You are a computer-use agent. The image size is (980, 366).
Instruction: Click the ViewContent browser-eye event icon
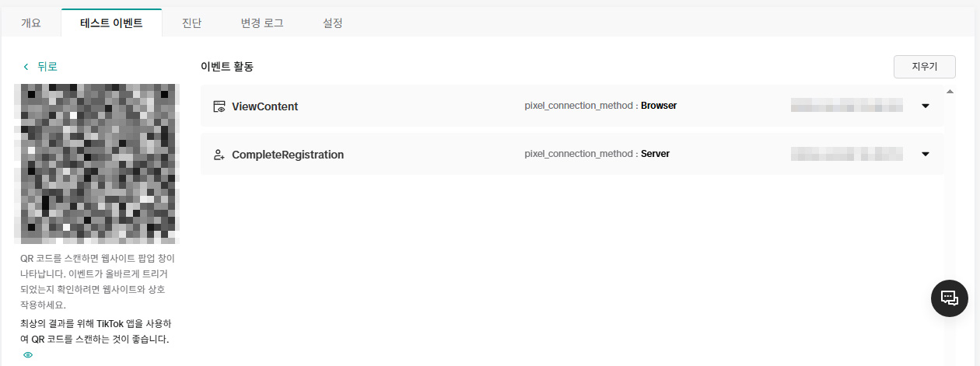(219, 106)
